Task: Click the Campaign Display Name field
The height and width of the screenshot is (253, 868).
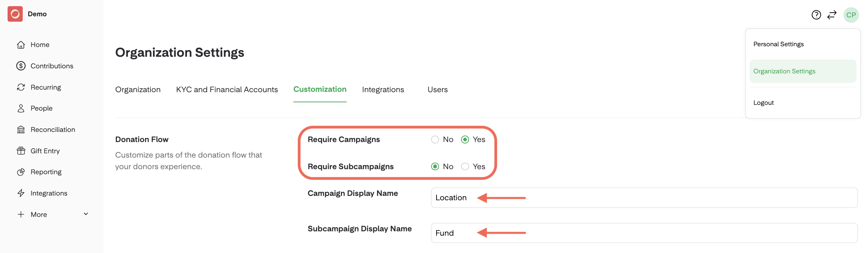Action: [x=644, y=198]
